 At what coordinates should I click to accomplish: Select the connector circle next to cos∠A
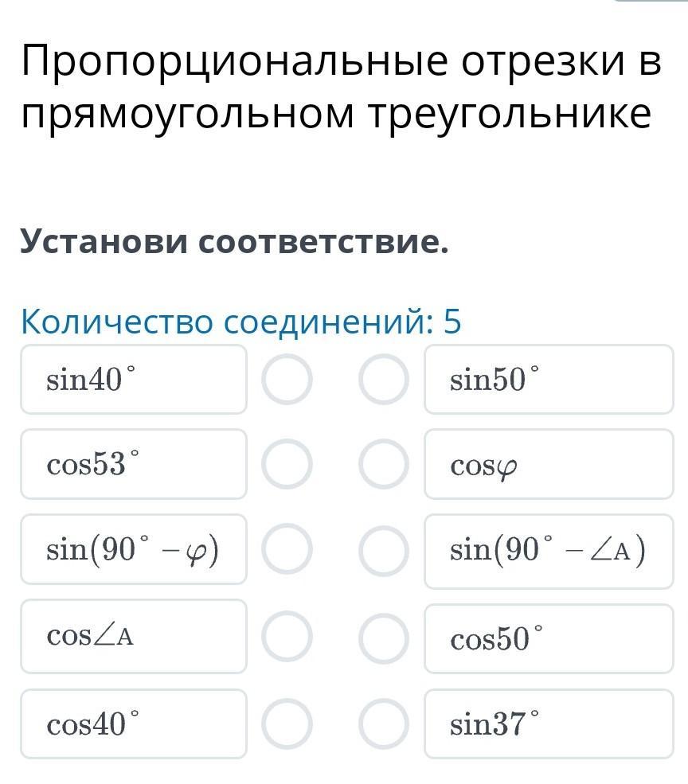point(287,636)
